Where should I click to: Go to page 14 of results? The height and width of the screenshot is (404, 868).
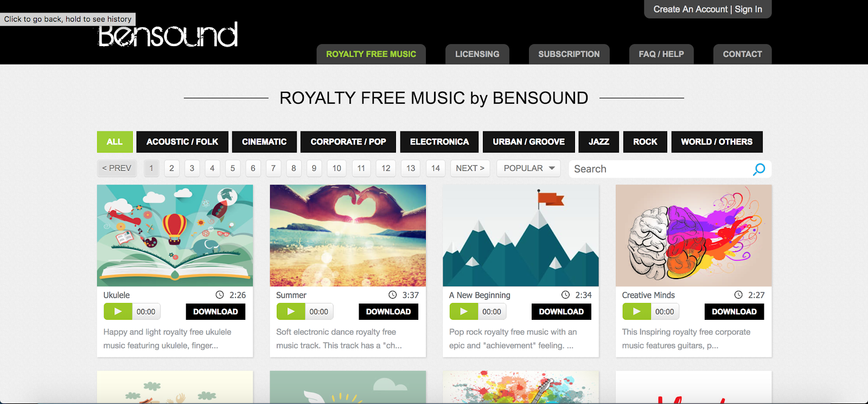click(436, 168)
